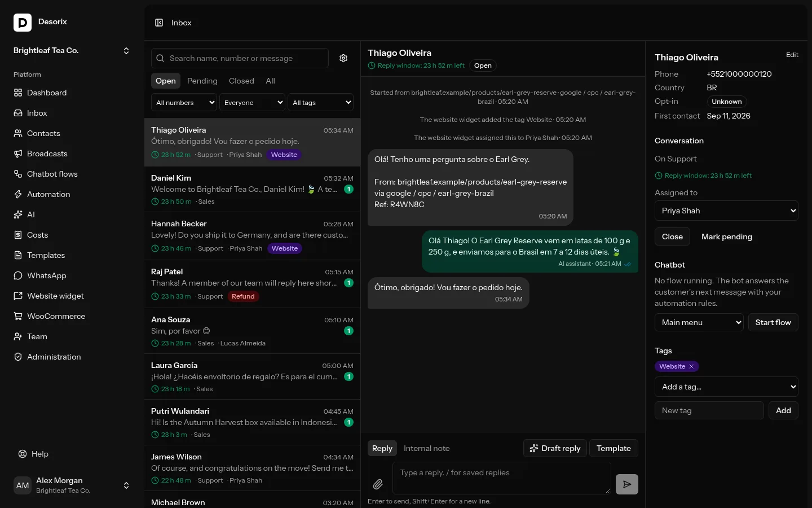Open the Add a tag dropdown
This screenshot has height=508, width=812.
coord(726,387)
